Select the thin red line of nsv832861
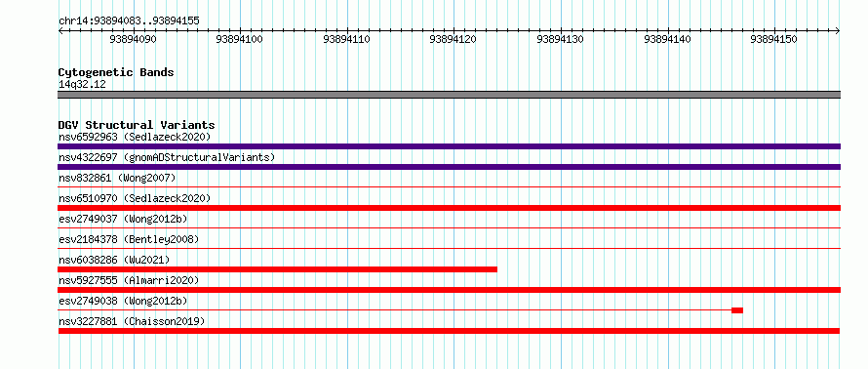The image size is (868, 369). [449, 187]
